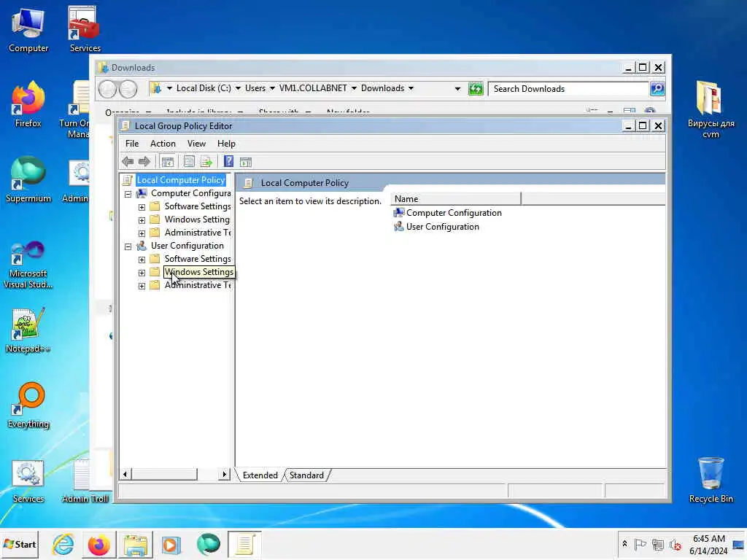Click the blue Help toolbar icon

click(x=228, y=162)
